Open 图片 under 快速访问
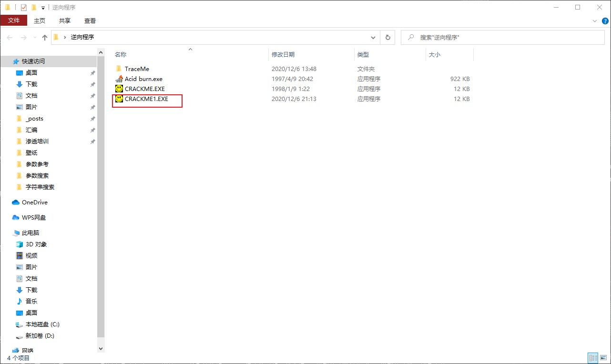Screen dimensions: 611x364 [31, 107]
